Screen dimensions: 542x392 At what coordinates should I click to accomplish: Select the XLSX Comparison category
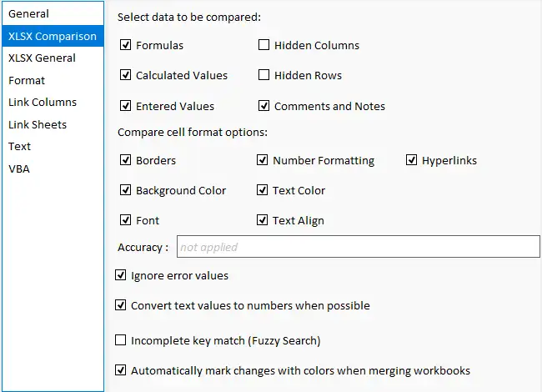(53, 36)
